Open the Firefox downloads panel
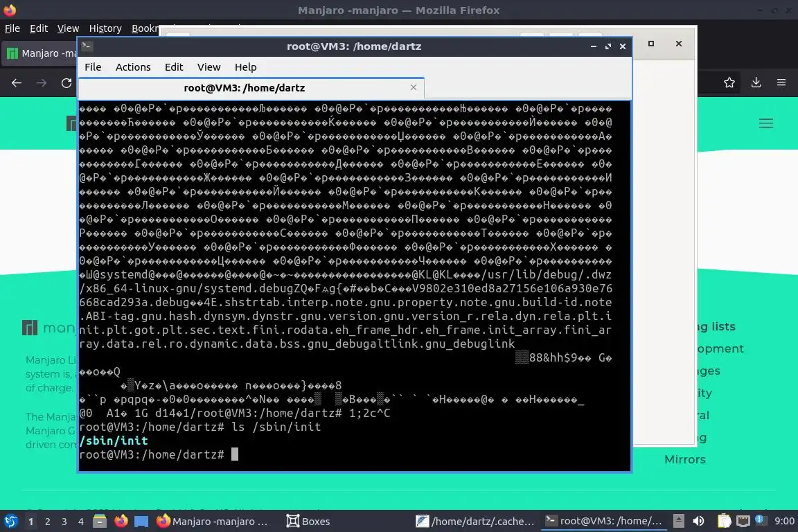 pos(756,82)
